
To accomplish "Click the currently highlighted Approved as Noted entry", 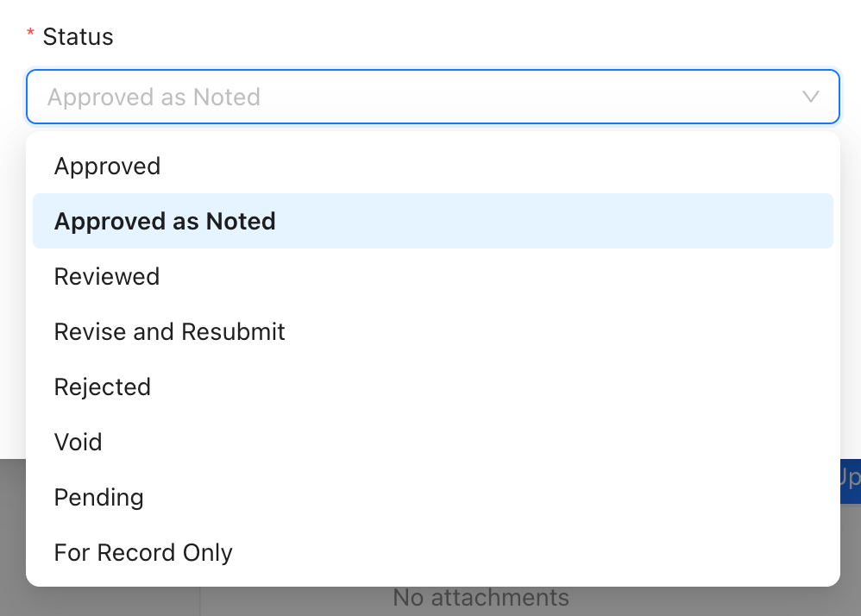I will [x=165, y=221].
